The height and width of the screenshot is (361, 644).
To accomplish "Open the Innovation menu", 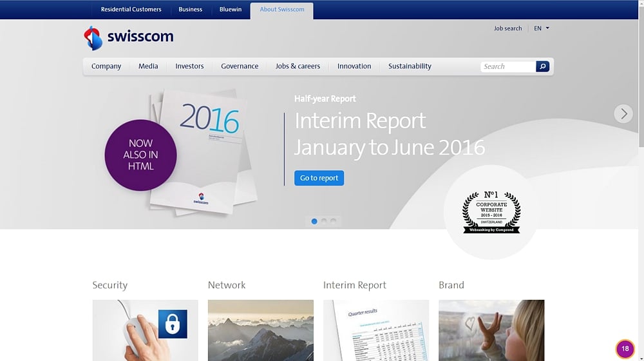I will tap(354, 66).
